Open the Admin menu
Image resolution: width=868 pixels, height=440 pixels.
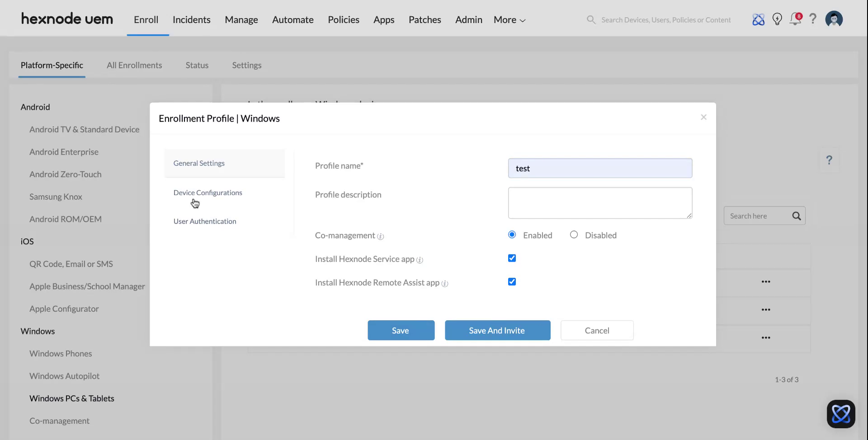point(468,19)
